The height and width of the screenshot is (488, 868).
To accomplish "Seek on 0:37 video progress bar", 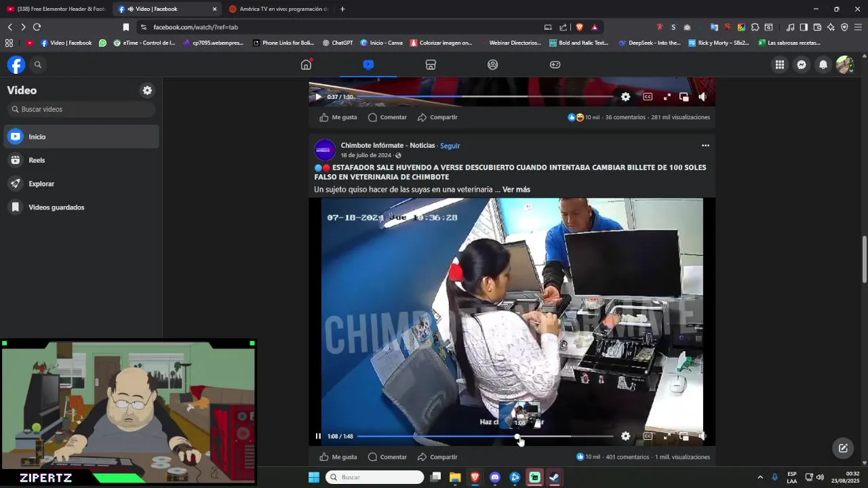I will (x=485, y=97).
